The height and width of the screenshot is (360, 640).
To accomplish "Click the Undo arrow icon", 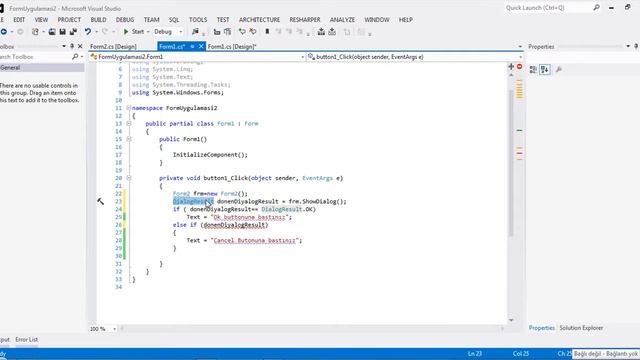I will (87, 32).
